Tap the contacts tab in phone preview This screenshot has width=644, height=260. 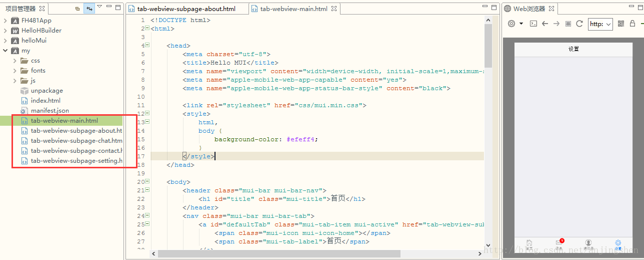pos(588,245)
